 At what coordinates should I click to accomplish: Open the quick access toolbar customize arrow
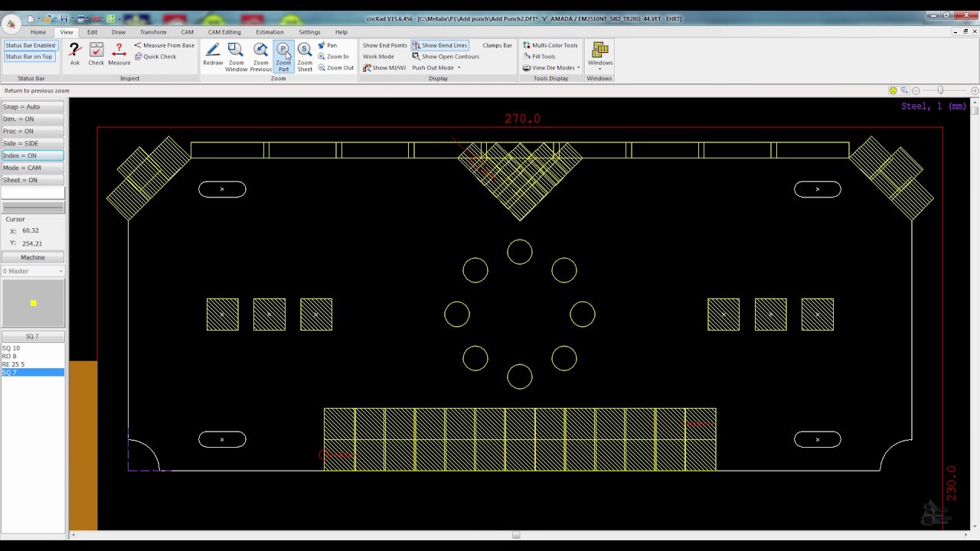pyautogui.click(x=121, y=18)
